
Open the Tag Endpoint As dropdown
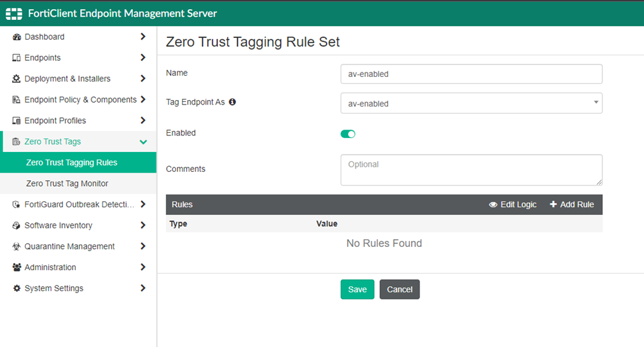point(471,103)
